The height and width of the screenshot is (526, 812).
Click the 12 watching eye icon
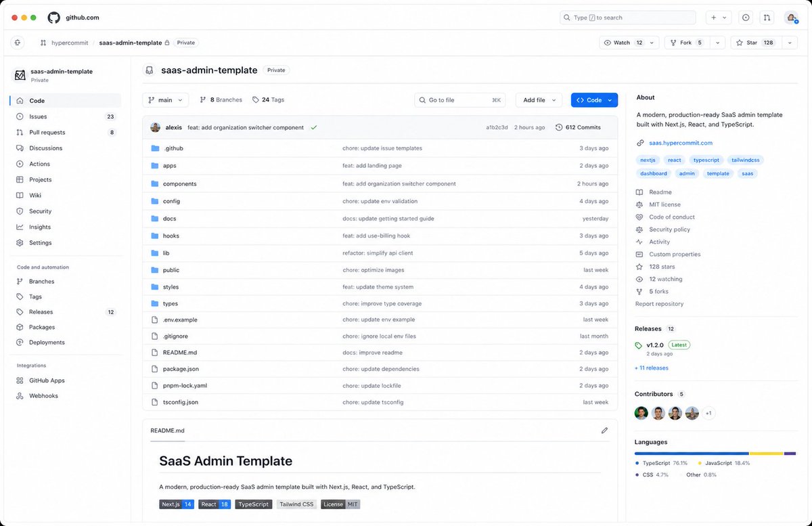pyautogui.click(x=639, y=279)
